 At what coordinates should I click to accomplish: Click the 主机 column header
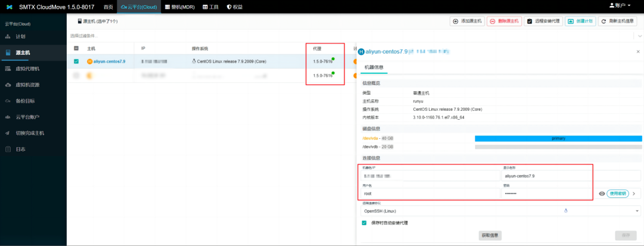[91, 48]
